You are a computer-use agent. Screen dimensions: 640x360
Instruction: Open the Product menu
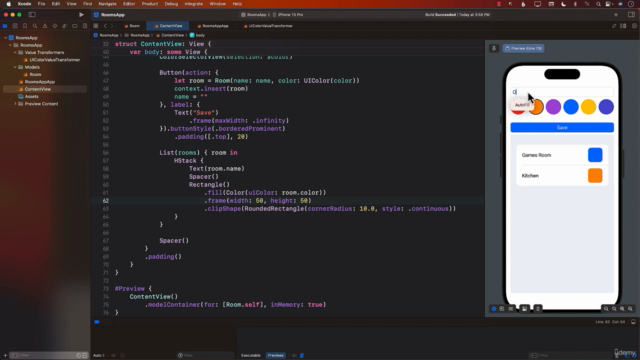pyautogui.click(x=150, y=4)
